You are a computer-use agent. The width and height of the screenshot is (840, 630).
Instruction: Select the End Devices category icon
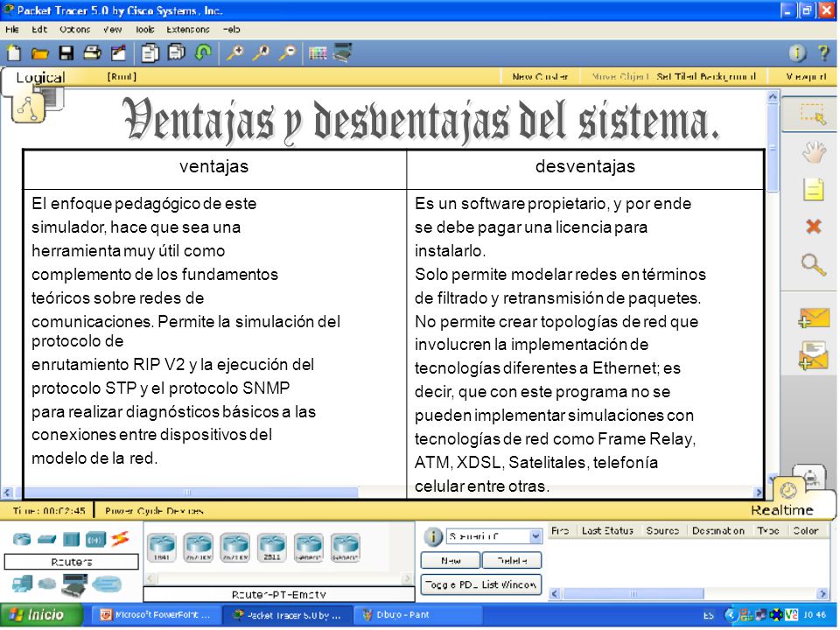click(x=22, y=584)
